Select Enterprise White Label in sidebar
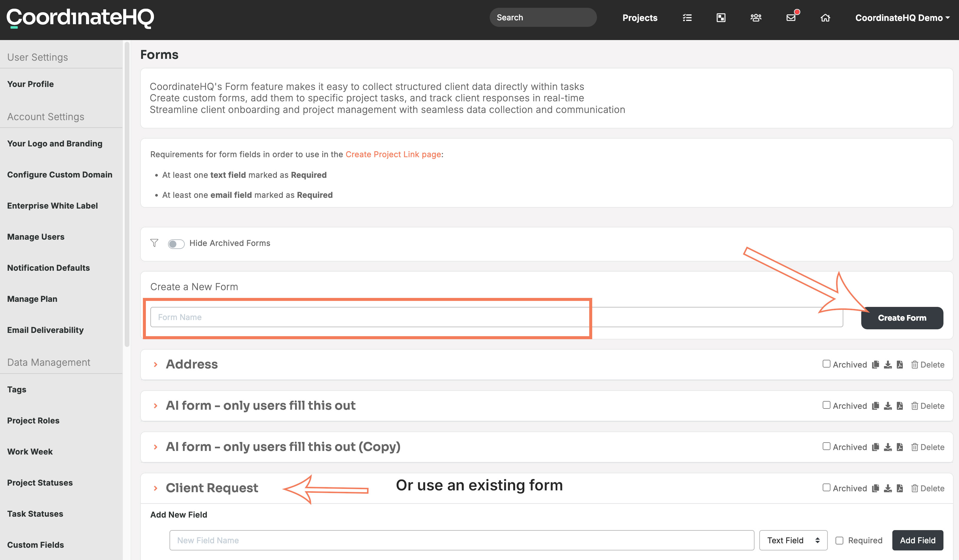 click(x=53, y=206)
